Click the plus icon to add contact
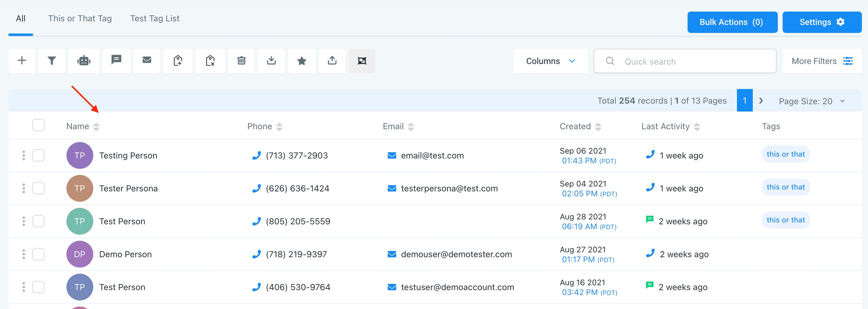Viewport: 868px width, 309px height. tap(22, 61)
